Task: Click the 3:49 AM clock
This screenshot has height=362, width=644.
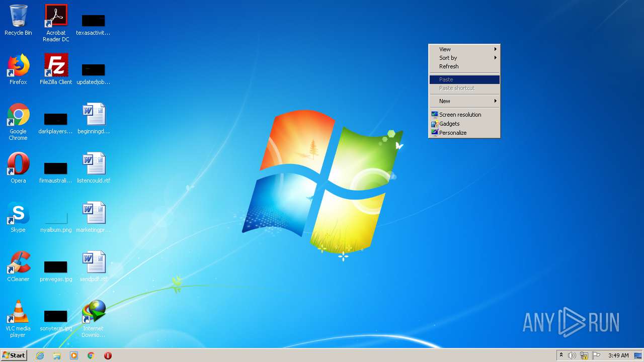Action: pos(618,355)
